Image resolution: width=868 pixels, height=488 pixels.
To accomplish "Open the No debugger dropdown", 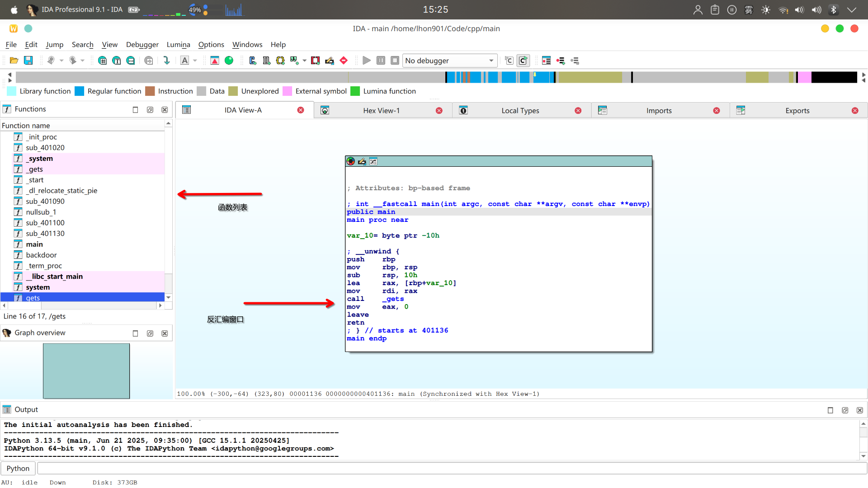I will 449,61.
